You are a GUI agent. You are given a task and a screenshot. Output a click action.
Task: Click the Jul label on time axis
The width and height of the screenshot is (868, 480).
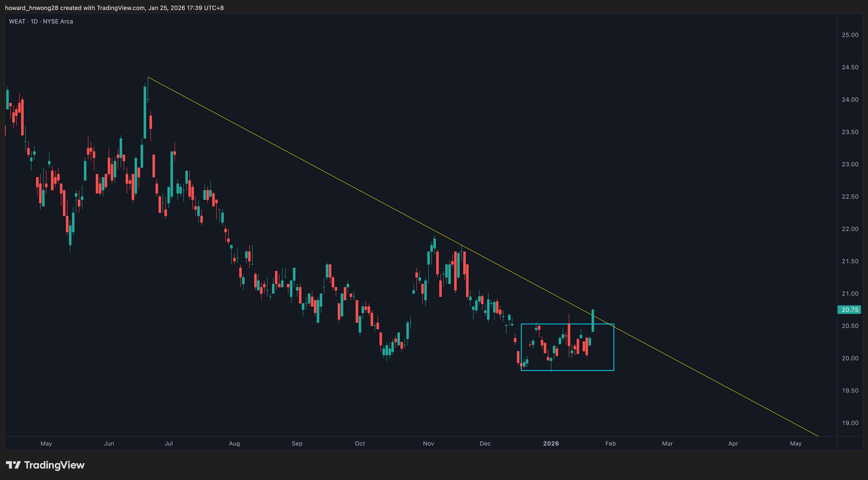168,443
